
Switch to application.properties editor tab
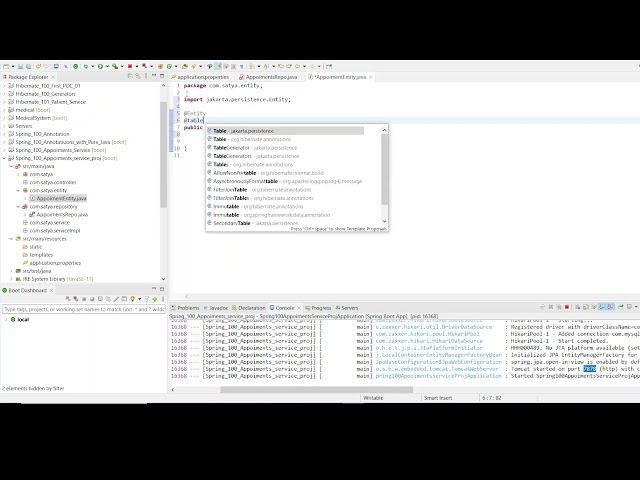(200, 77)
